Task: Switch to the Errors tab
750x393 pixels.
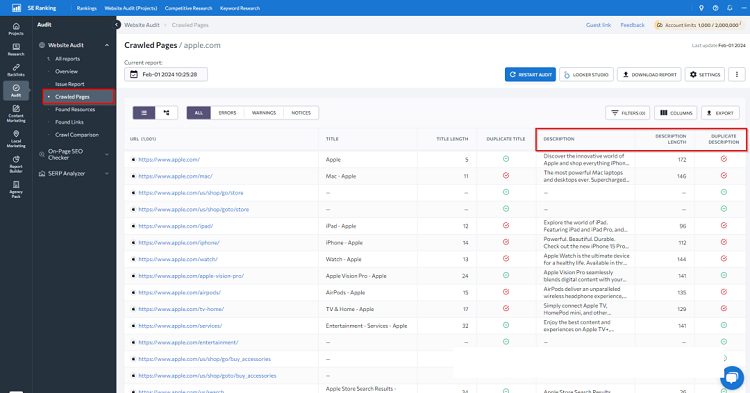Action: (x=227, y=113)
